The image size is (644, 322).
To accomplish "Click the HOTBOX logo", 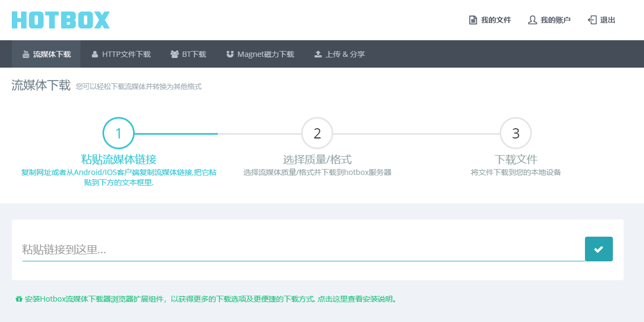I will pyautogui.click(x=60, y=19).
